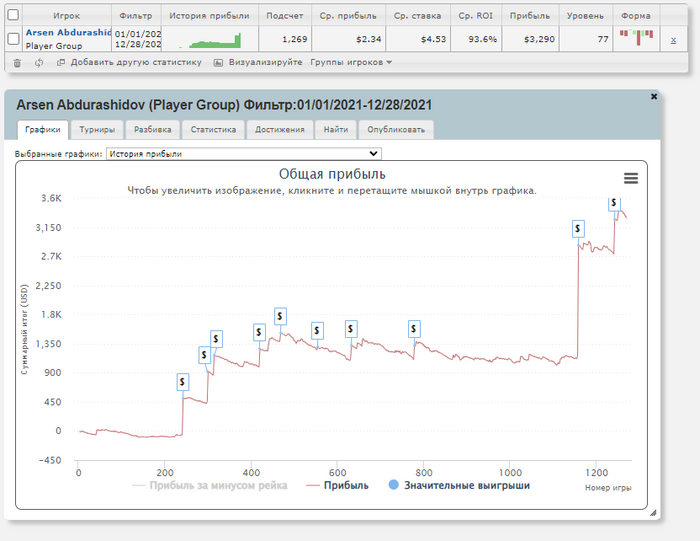Click the big-win marker near game 300

[x=204, y=355]
